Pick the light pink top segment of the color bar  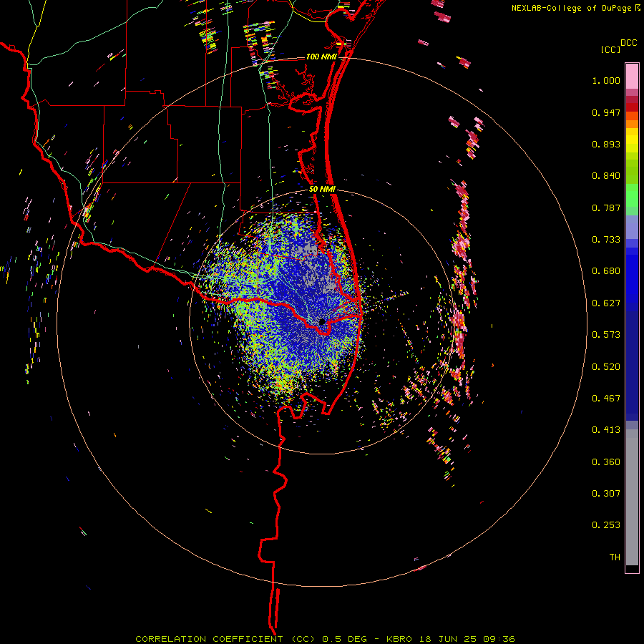tap(632, 76)
